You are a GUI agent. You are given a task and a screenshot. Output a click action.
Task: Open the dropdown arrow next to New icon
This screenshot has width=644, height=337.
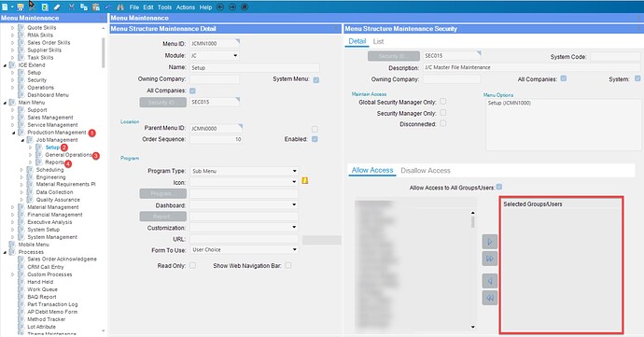(12, 7)
